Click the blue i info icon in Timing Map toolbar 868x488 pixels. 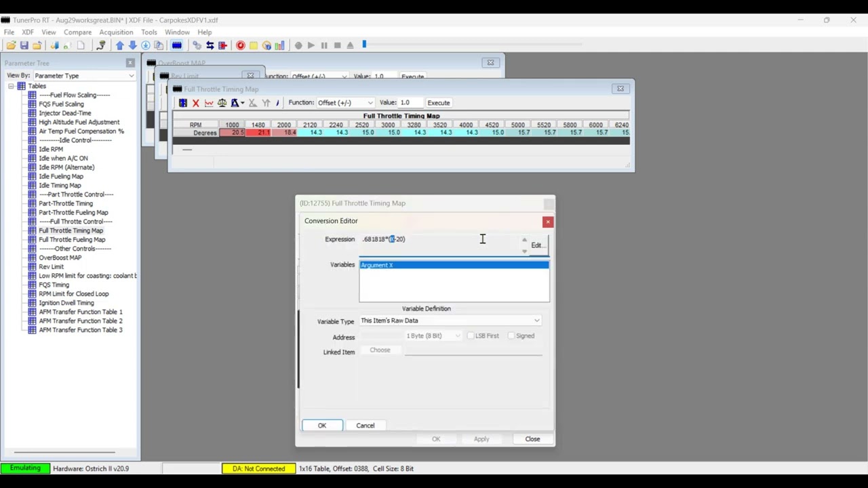(277, 103)
